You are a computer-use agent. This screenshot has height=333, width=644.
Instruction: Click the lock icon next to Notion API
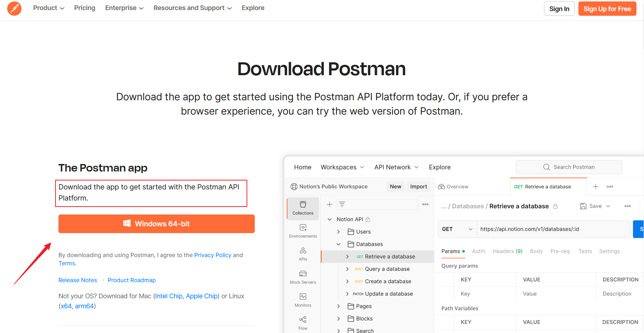click(x=368, y=219)
